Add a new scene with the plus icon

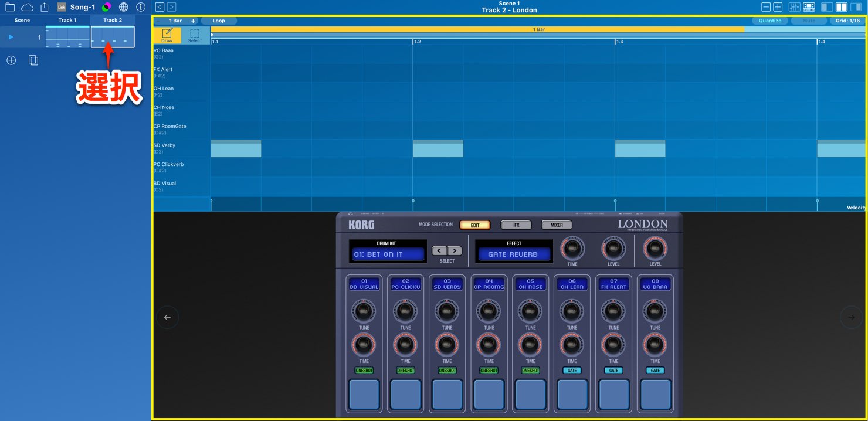11,60
